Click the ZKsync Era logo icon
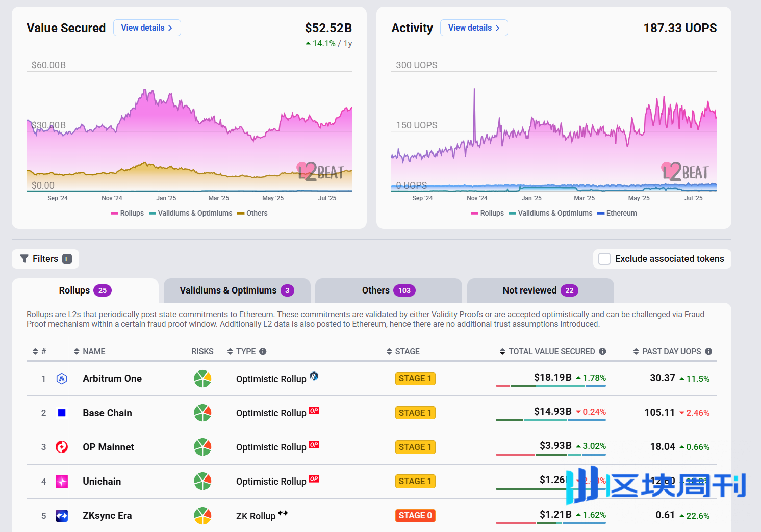Screen dimensions: 761x532 (x=62, y=516)
